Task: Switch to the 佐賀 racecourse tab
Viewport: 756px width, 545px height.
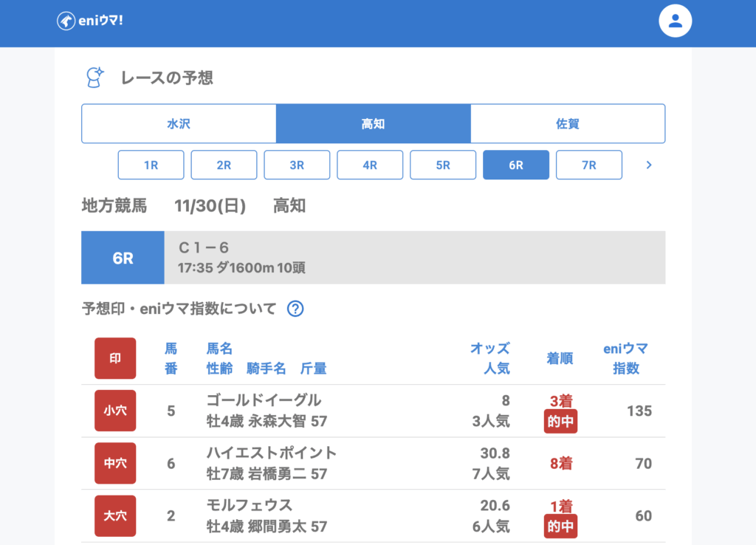Action: (x=567, y=123)
